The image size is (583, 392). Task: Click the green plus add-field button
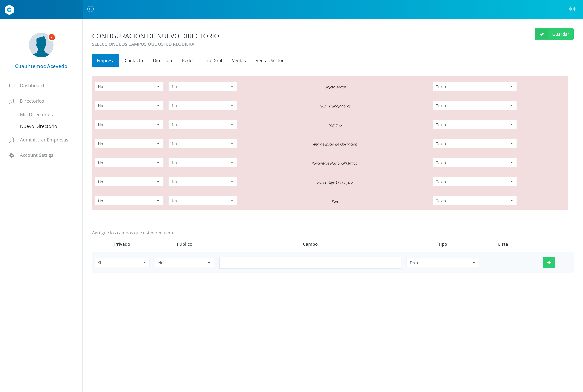(x=549, y=263)
